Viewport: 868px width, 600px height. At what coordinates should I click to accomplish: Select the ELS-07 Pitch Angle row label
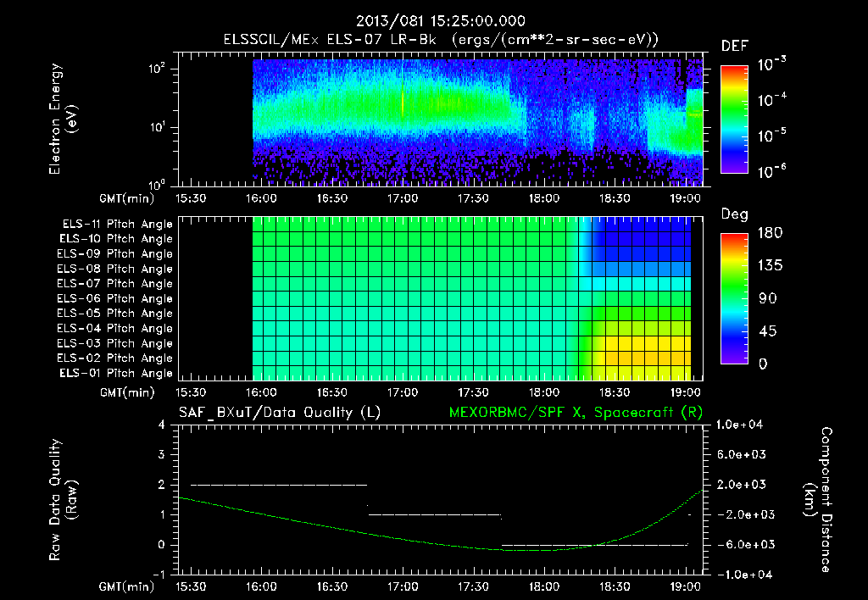(115, 284)
